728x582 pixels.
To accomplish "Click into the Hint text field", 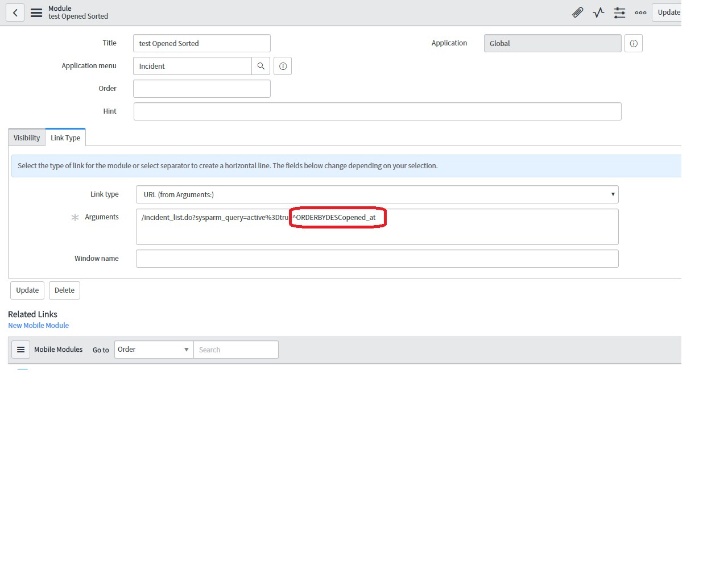I will coord(378,111).
